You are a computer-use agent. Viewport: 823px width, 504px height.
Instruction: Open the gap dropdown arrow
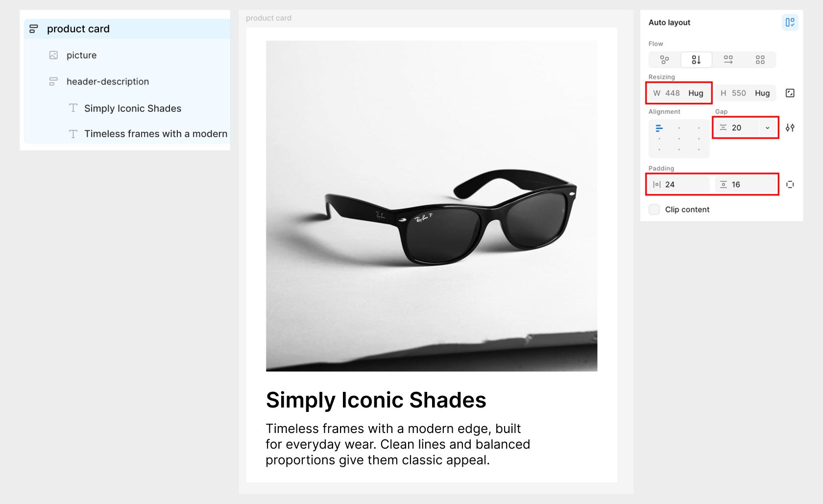(768, 128)
